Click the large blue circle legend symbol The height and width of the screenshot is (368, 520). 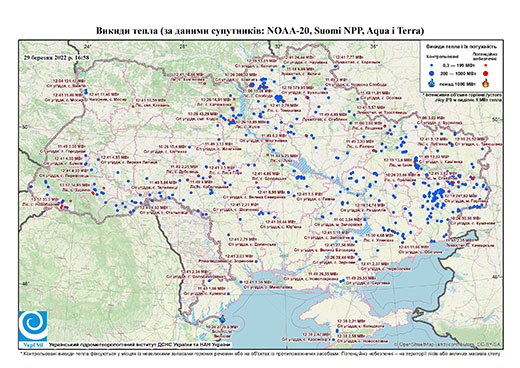pyautogui.click(x=432, y=73)
